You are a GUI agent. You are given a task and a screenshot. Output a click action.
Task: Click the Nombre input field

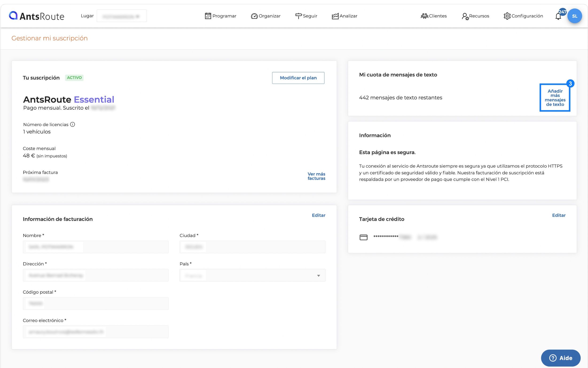coord(95,247)
